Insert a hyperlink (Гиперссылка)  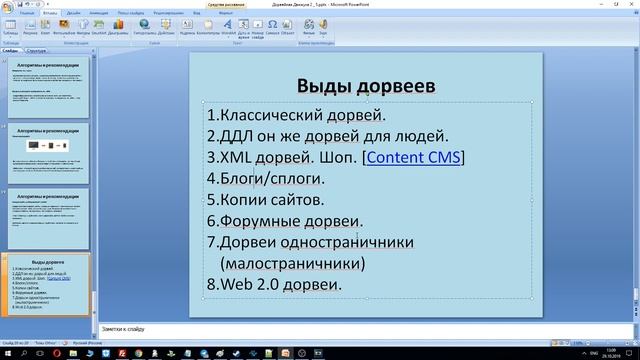tap(144, 28)
